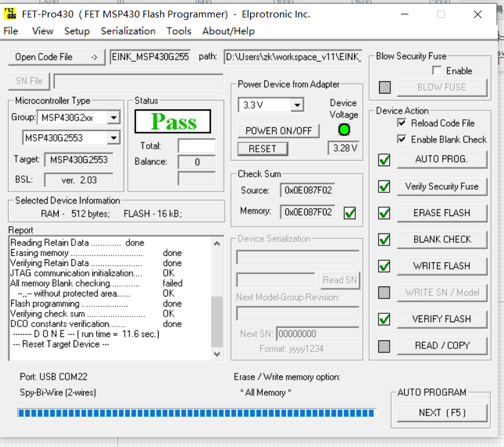504x447 pixels.
Task: Open the Tools menu
Action: click(x=179, y=31)
